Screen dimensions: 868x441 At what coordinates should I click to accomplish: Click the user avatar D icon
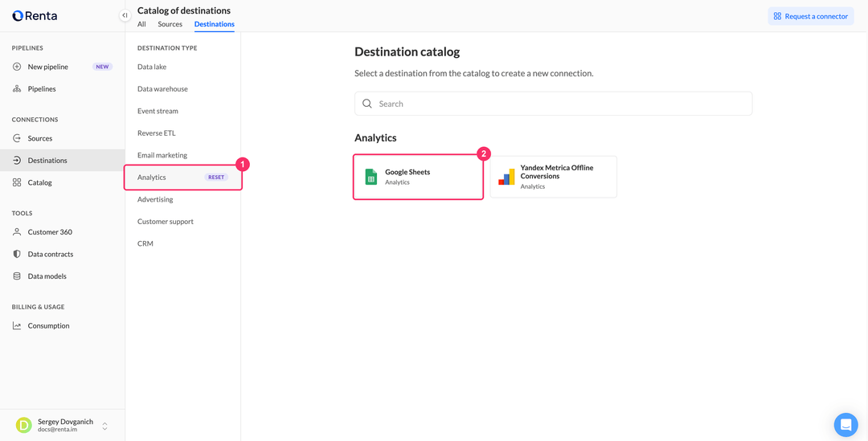point(23,425)
